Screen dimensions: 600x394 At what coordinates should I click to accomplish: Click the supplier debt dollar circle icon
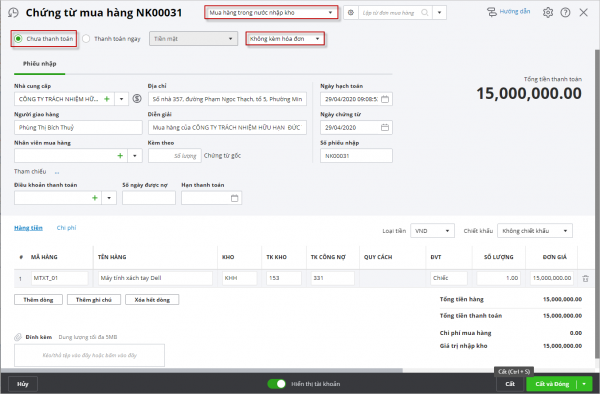coord(137,99)
